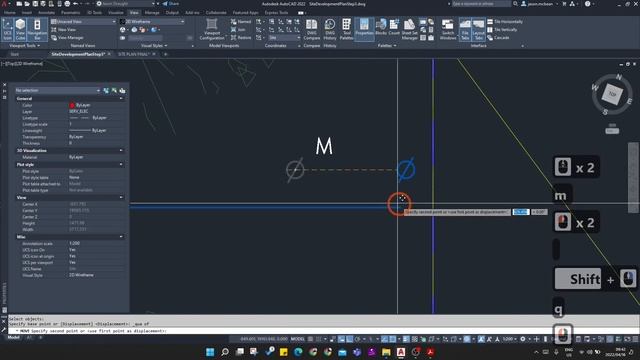Image resolution: width=640 pixels, height=360 pixels.
Task: Open File Explorer from the taskbar
Action: pyautogui.click(x=386, y=352)
